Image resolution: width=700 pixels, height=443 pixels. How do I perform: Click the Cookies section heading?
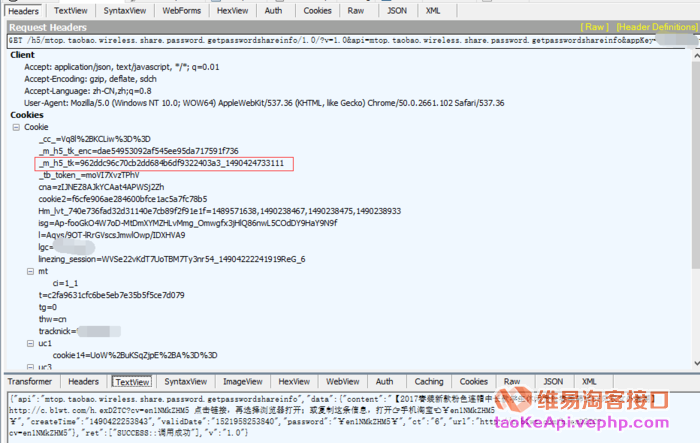tap(27, 115)
